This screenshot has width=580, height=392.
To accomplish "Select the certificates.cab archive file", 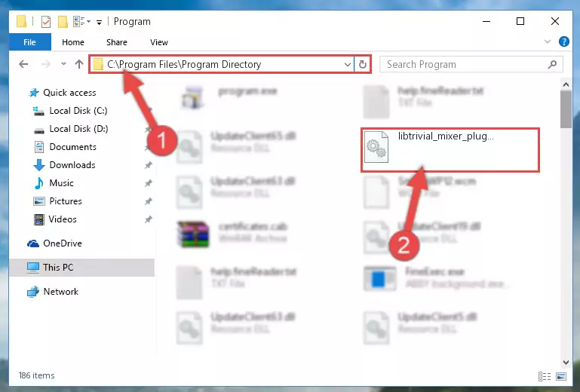I will tap(233, 233).
